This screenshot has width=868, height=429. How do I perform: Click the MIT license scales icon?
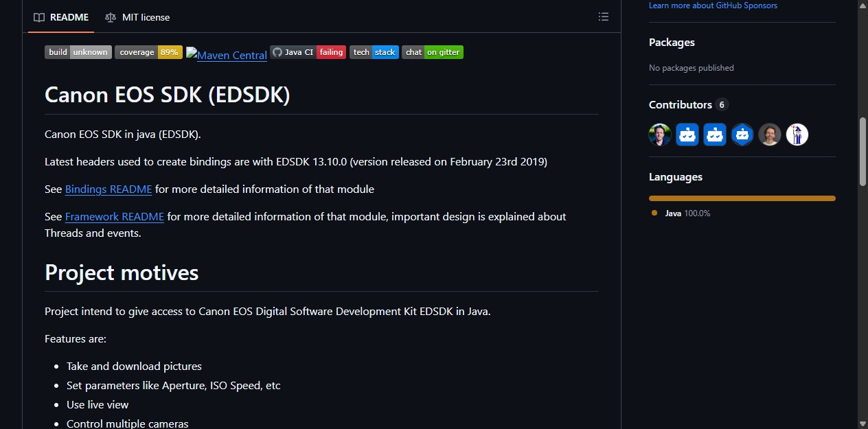click(x=111, y=17)
